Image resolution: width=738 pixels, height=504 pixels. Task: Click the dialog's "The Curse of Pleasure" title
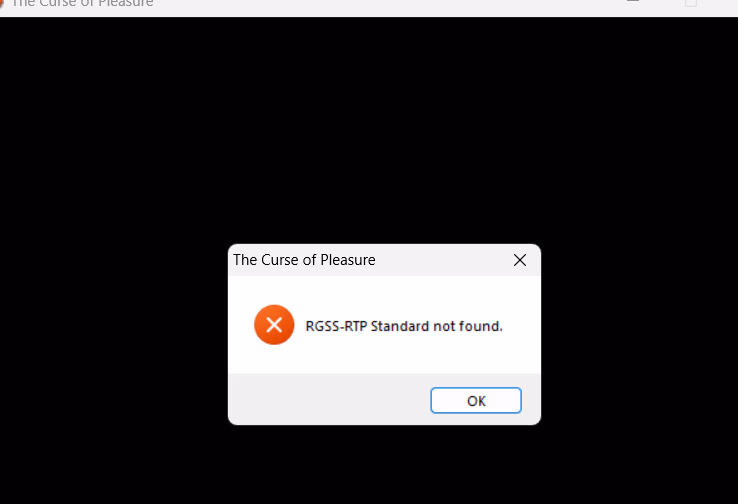coord(304,260)
